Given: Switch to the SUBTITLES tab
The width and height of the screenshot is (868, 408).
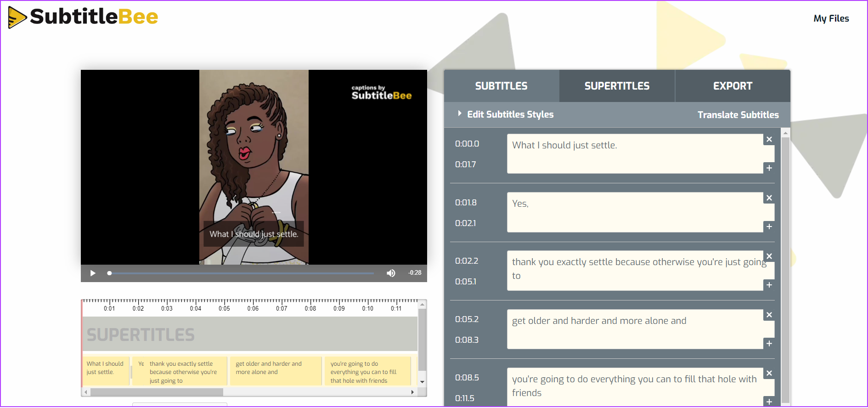Looking at the screenshot, I should point(502,86).
